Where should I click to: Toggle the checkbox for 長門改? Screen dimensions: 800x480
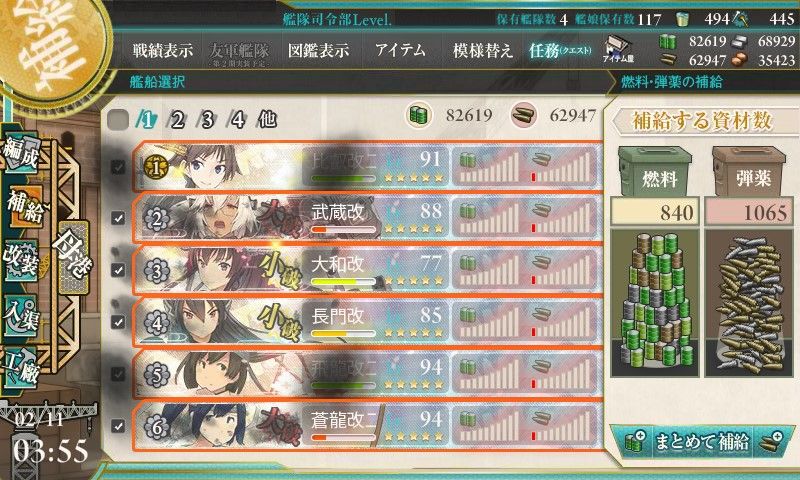coord(118,322)
